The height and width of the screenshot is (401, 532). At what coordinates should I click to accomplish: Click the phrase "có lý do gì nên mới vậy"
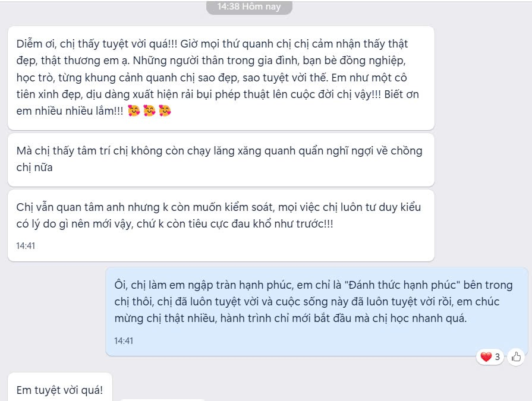75,224
